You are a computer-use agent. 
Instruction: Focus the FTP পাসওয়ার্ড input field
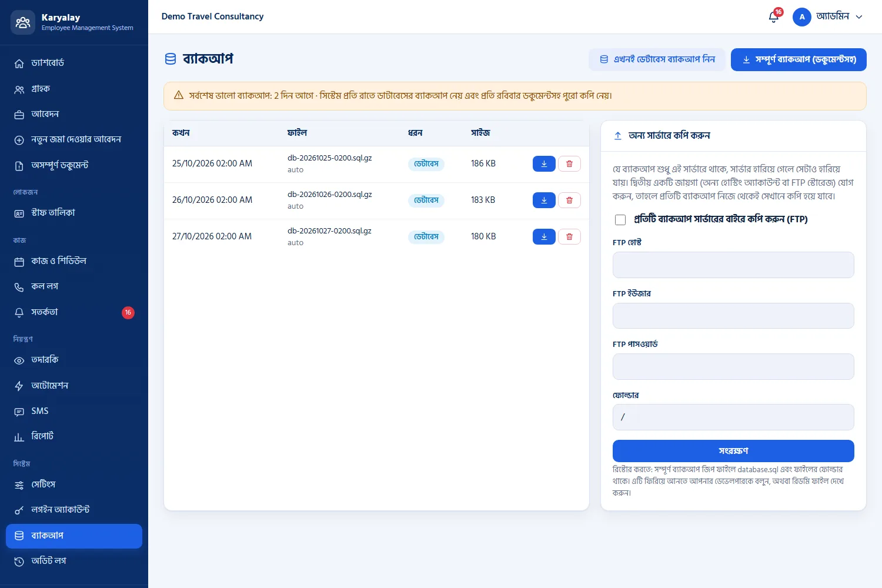click(x=733, y=366)
